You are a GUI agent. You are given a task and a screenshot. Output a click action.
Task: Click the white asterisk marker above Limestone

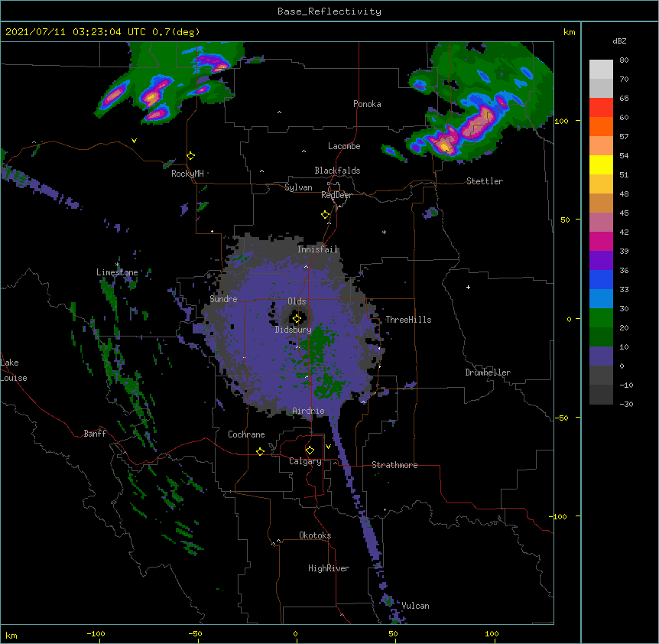pyautogui.click(x=117, y=265)
